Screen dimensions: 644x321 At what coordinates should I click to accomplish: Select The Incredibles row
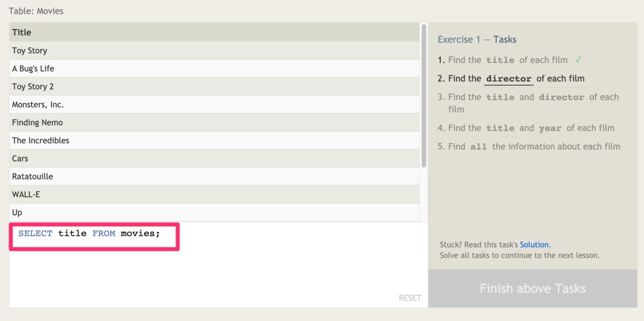pyautogui.click(x=214, y=140)
